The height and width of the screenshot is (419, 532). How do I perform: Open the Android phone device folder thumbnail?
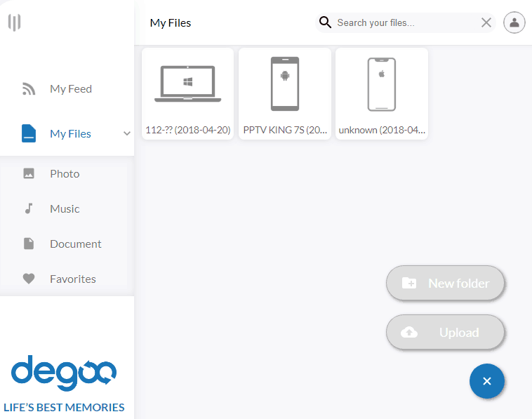click(285, 84)
